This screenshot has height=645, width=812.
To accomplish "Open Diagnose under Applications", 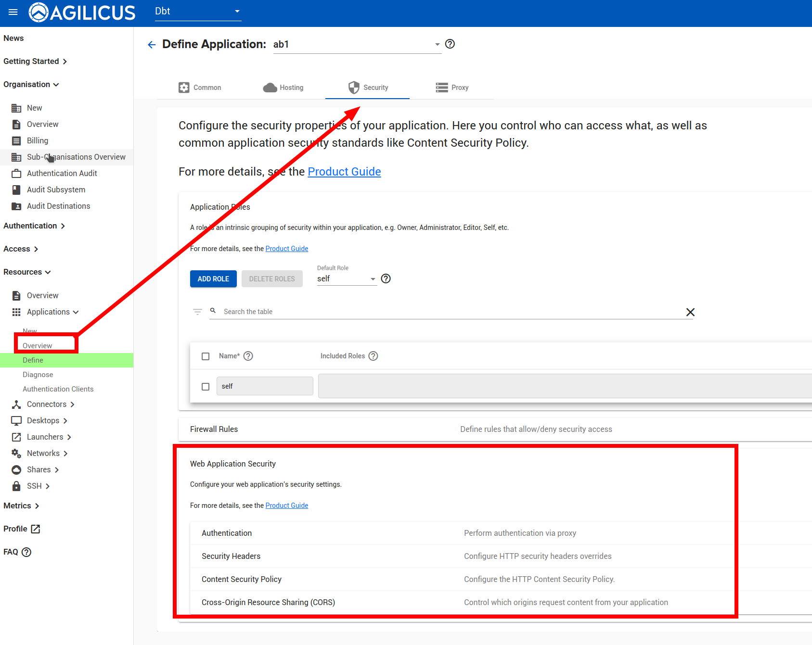I will coord(38,375).
